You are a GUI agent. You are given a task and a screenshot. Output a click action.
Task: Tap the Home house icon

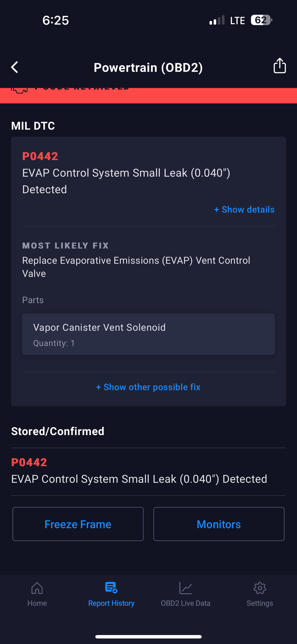click(37, 588)
